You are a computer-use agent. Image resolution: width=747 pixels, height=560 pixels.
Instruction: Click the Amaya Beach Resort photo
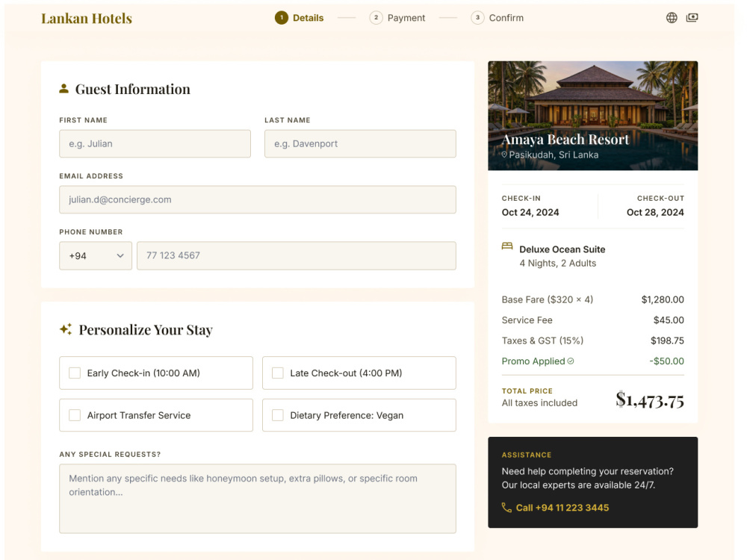click(x=592, y=116)
